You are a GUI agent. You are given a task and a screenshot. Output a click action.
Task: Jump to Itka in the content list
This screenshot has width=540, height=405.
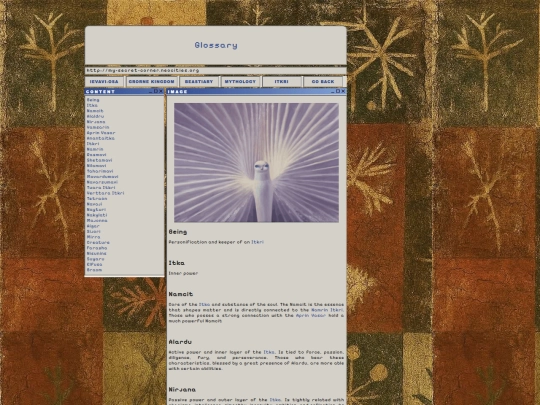pos(92,105)
